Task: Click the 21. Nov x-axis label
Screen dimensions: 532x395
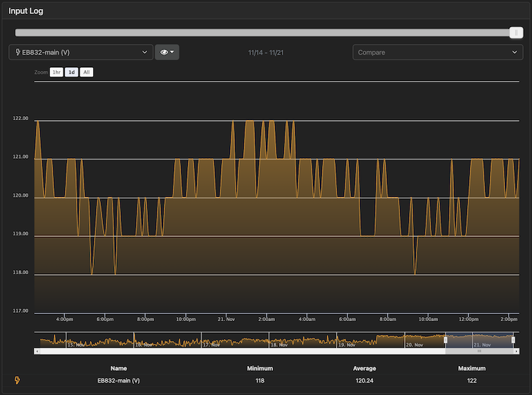Action: (x=227, y=319)
